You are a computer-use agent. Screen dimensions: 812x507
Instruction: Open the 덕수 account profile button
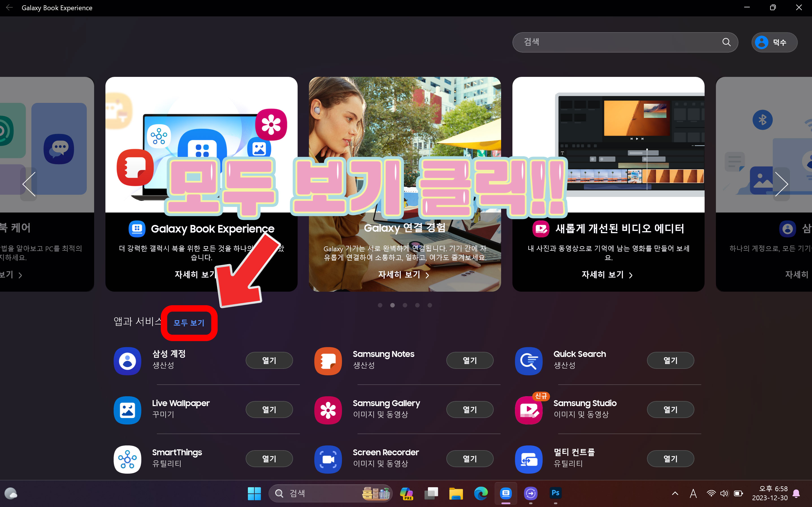(x=774, y=42)
